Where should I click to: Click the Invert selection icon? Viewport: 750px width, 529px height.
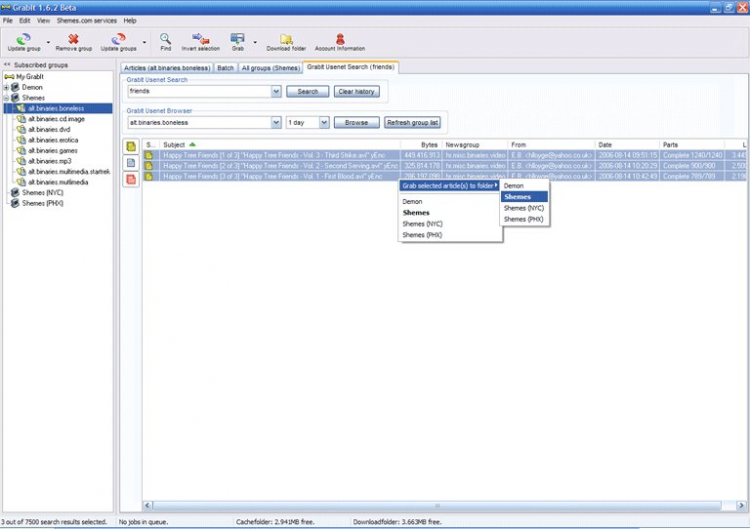pos(200,39)
